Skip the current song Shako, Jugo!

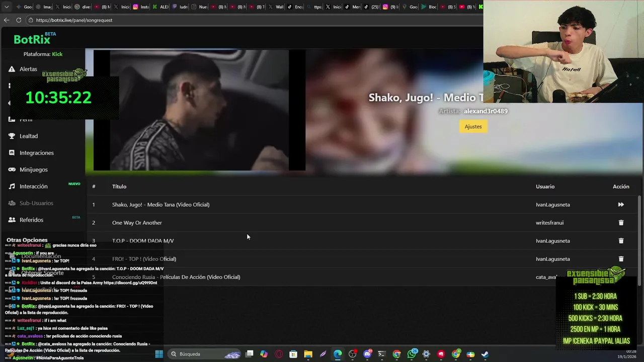pos(621,205)
